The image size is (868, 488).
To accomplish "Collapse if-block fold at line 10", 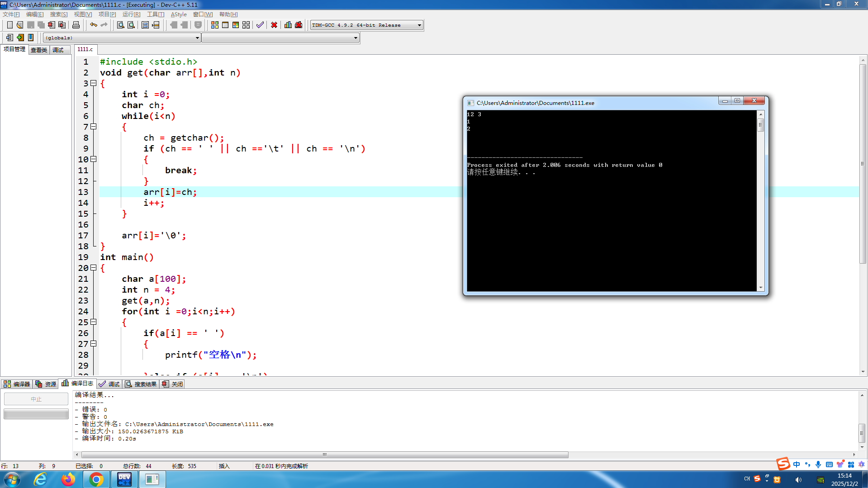I will click(x=94, y=159).
